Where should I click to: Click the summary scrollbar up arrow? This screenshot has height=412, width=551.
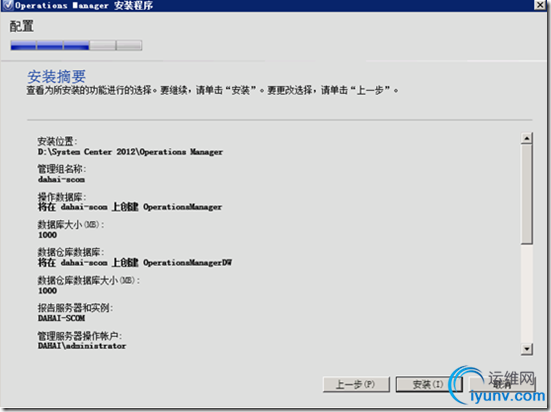pyautogui.click(x=526, y=138)
